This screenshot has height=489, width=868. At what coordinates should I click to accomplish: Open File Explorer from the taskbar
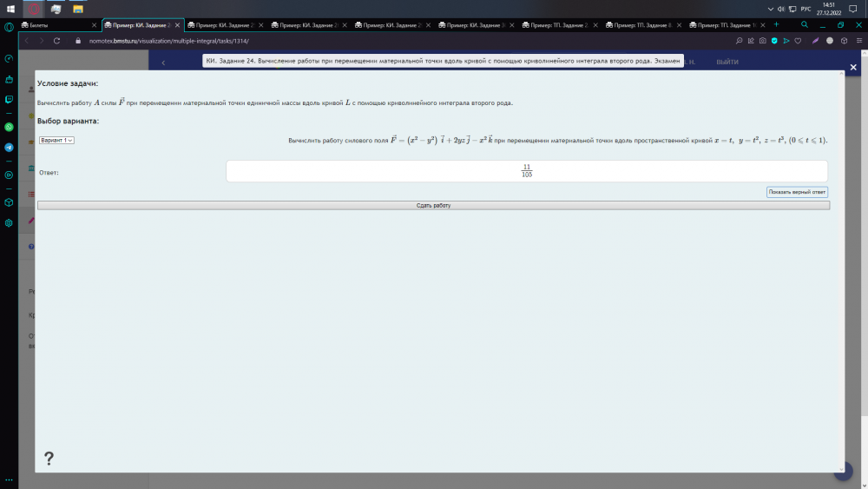point(78,9)
